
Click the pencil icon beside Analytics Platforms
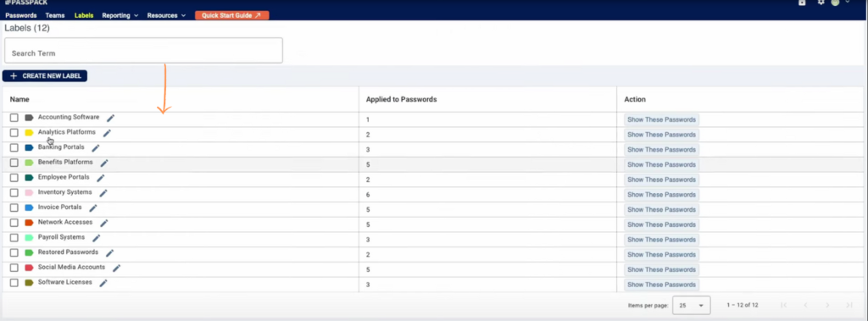point(107,133)
